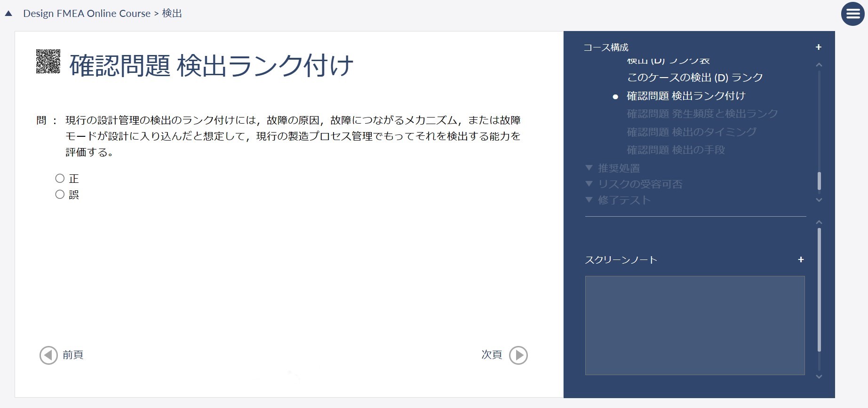This screenshot has width=868, height=408.
Task: Click the plus icon beside コース構成
Action: click(x=819, y=47)
